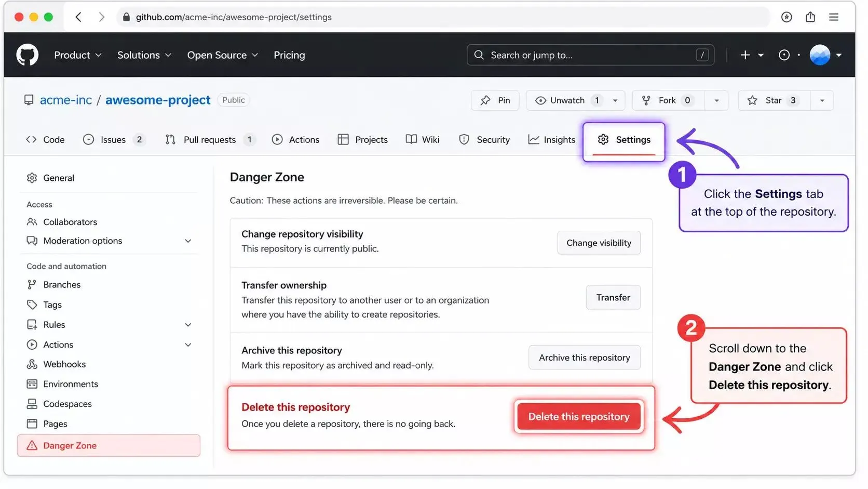Image resolution: width=868 pixels, height=489 pixels.
Task: Open the browser hamburger menu icon
Action: (x=834, y=17)
